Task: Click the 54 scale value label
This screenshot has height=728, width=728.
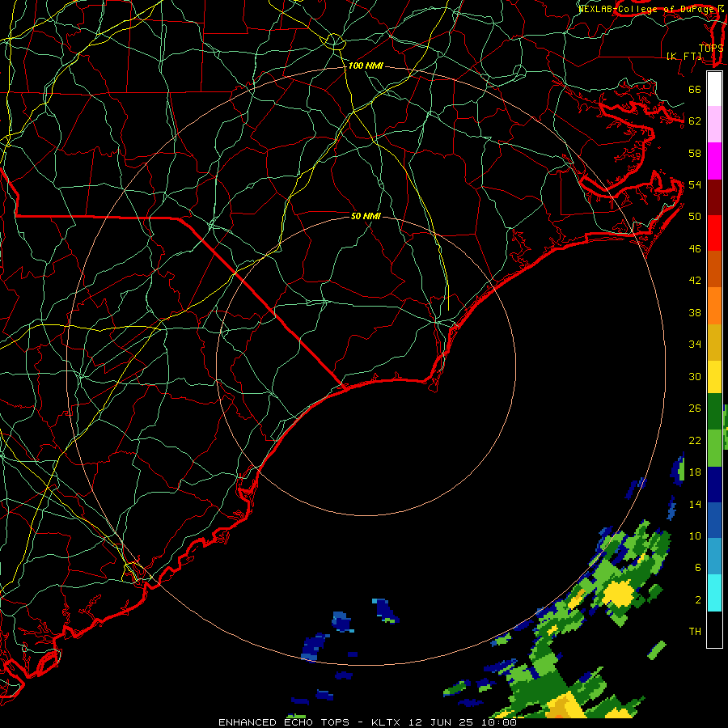Action: (x=695, y=184)
